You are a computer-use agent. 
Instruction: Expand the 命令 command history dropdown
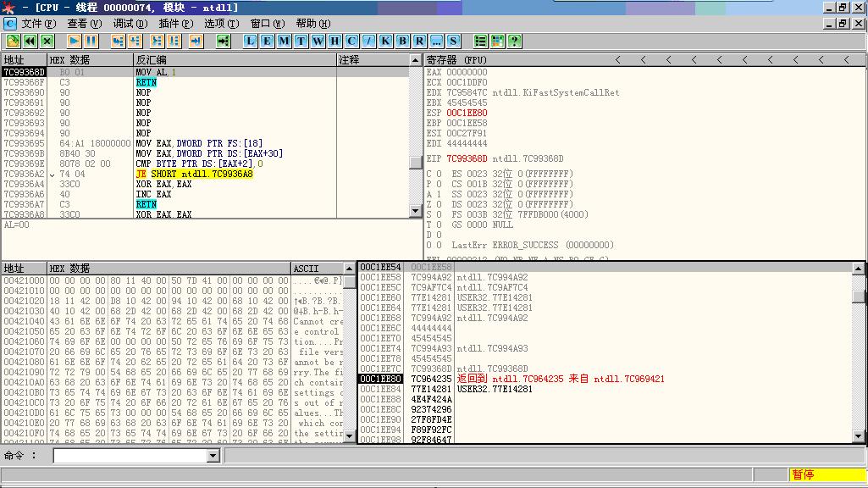(213, 456)
